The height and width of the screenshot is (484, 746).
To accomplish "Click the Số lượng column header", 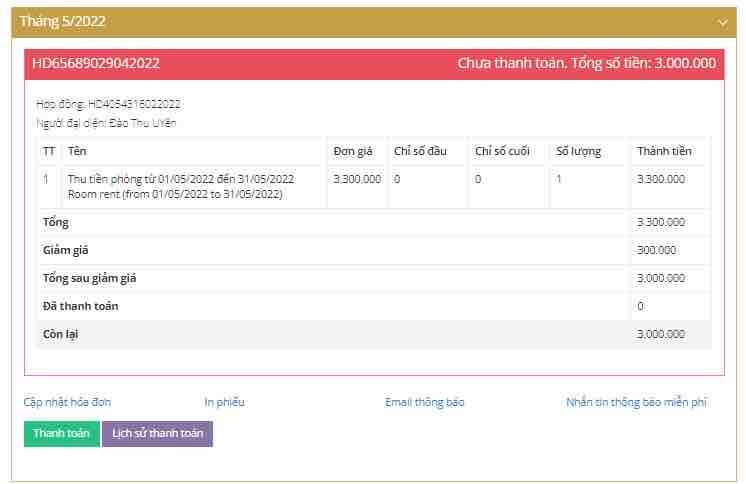I will [579, 151].
